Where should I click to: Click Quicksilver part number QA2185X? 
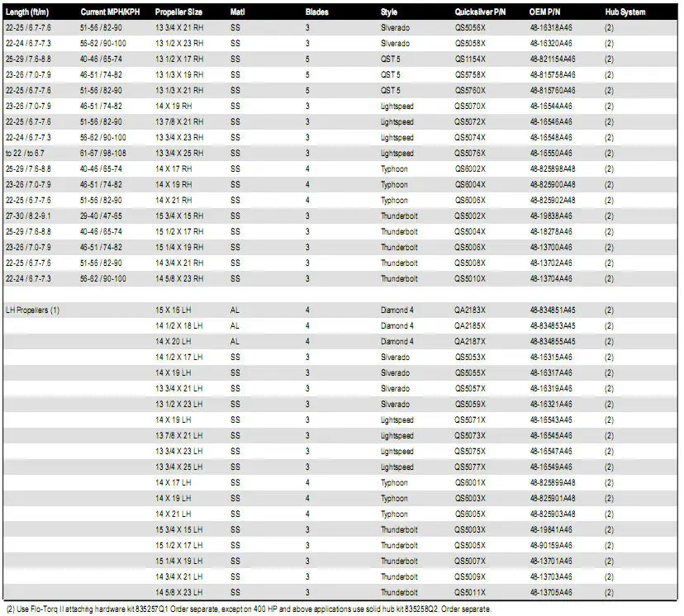tap(470, 326)
